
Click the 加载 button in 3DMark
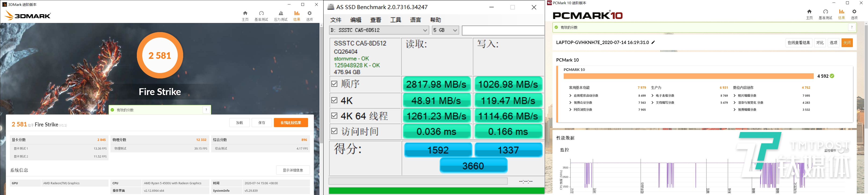click(x=240, y=122)
